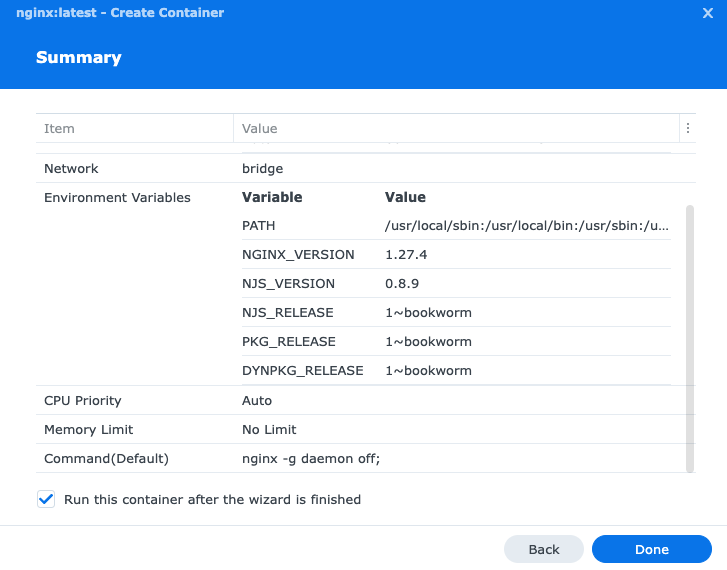Select the PKG_RELEASE variable name
The height and width of the screenshot is (570, 727).
(288, 342)
